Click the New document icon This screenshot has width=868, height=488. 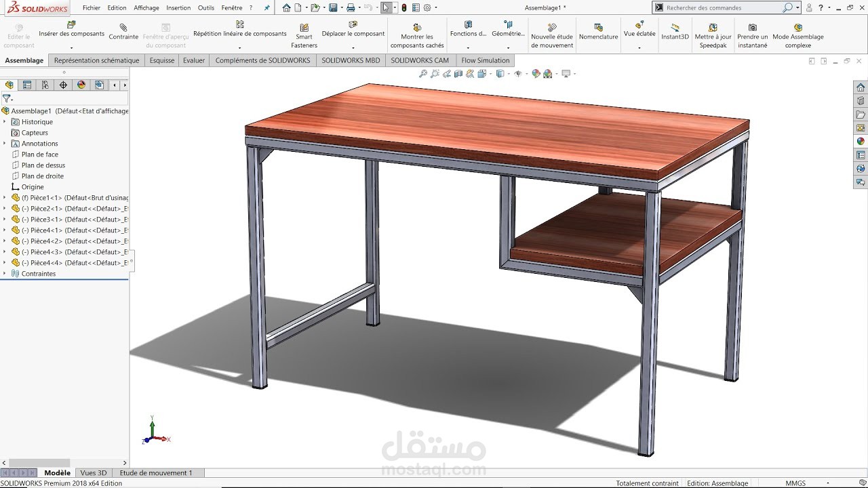(x=297, y=7)
